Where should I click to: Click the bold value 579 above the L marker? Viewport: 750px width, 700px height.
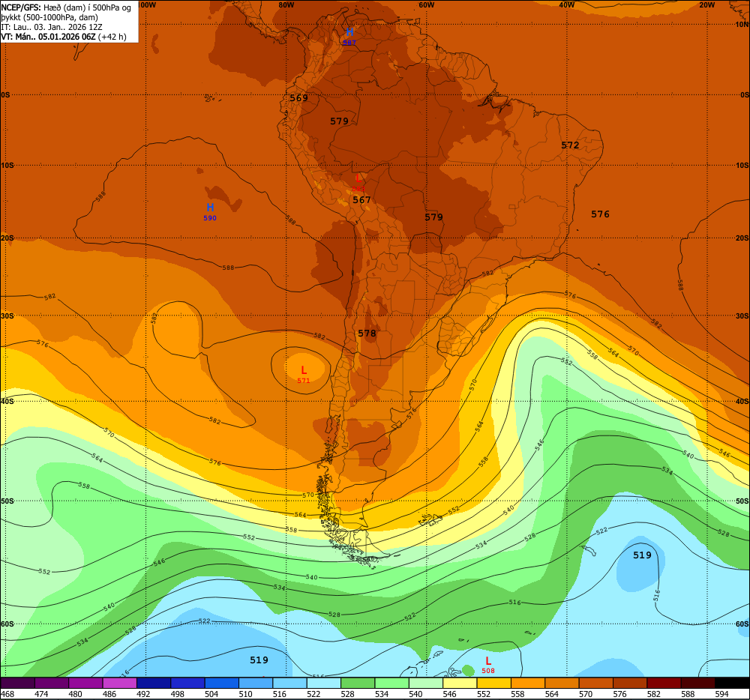340,121
